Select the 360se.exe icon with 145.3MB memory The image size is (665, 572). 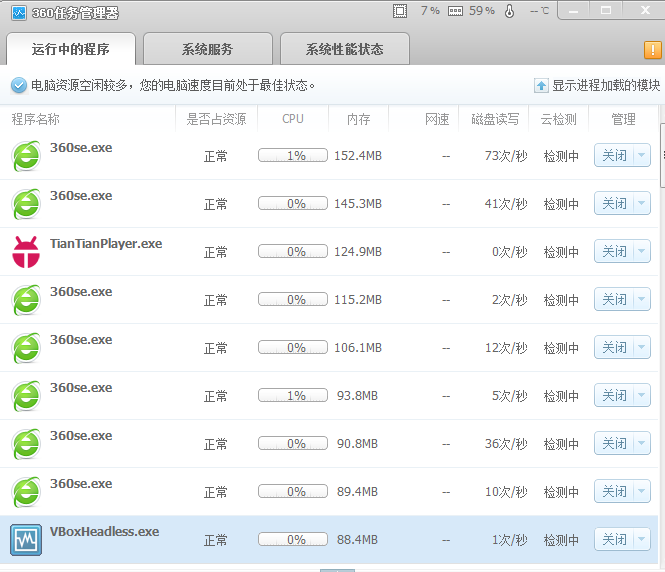tap(26, 204)
